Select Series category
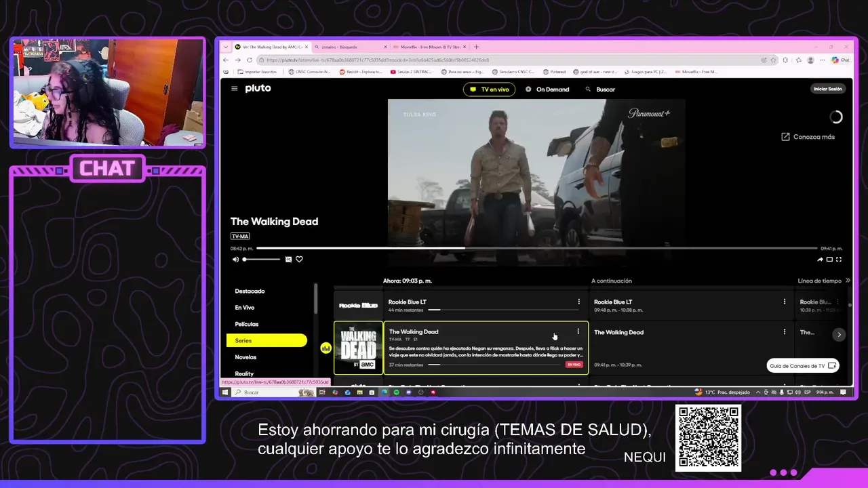This screenshot has height=488, width=868. click(x=267, y=341)
